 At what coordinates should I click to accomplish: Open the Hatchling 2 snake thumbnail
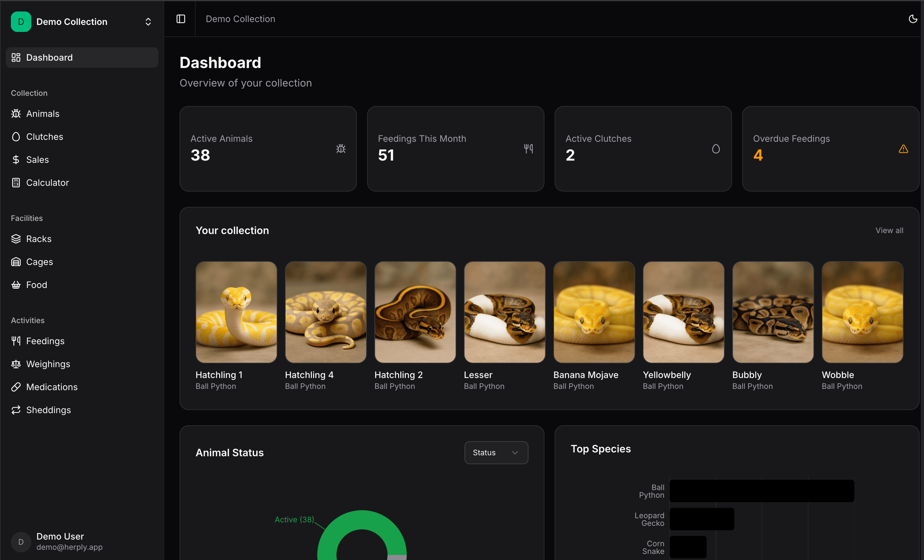tap(415, 312)
